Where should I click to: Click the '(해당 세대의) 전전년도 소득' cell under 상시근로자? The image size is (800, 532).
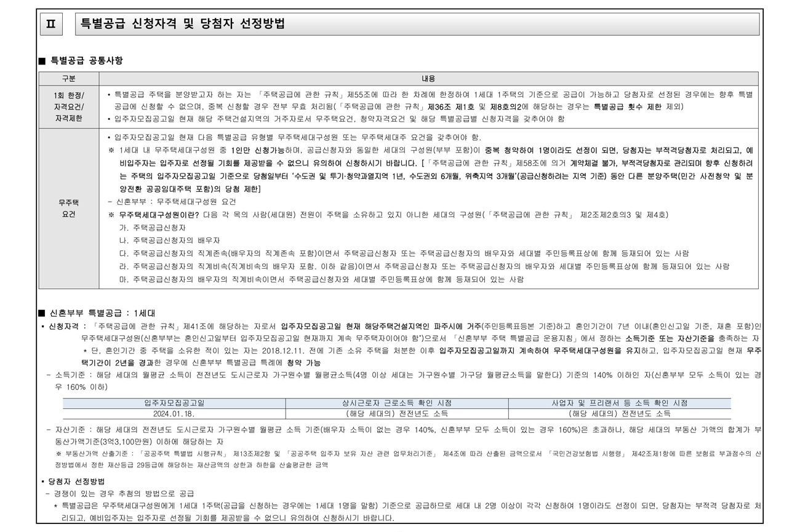click(x=397, y=414)
